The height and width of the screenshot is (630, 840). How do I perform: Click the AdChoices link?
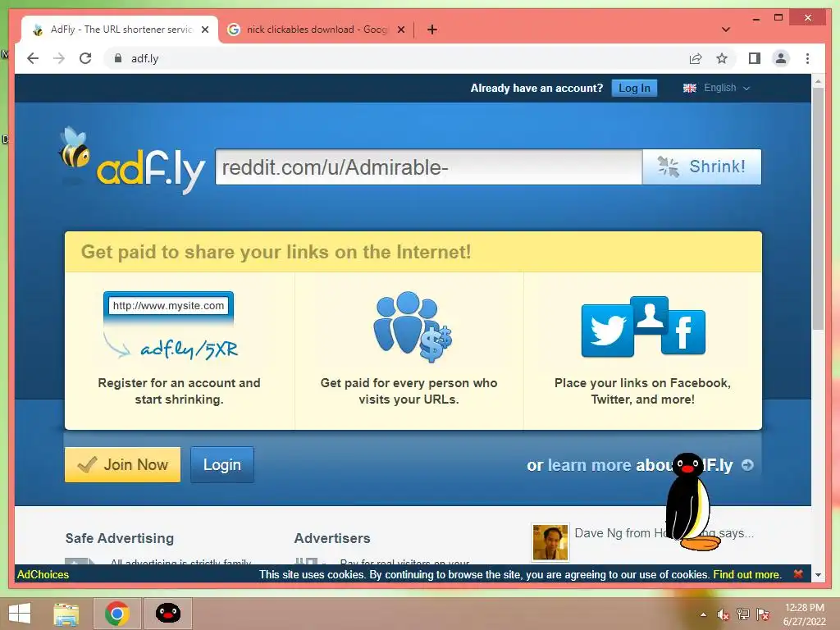coord(43,574)
